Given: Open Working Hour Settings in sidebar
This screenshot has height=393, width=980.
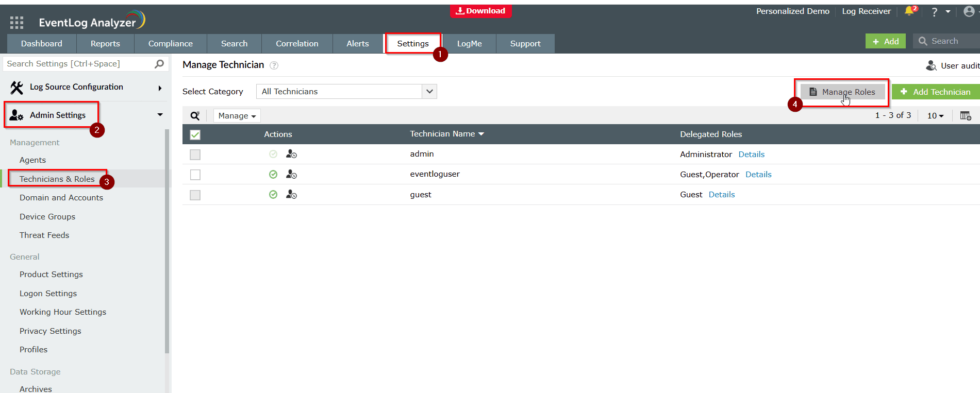Looking at the screenshot, I should click(63, 312).
